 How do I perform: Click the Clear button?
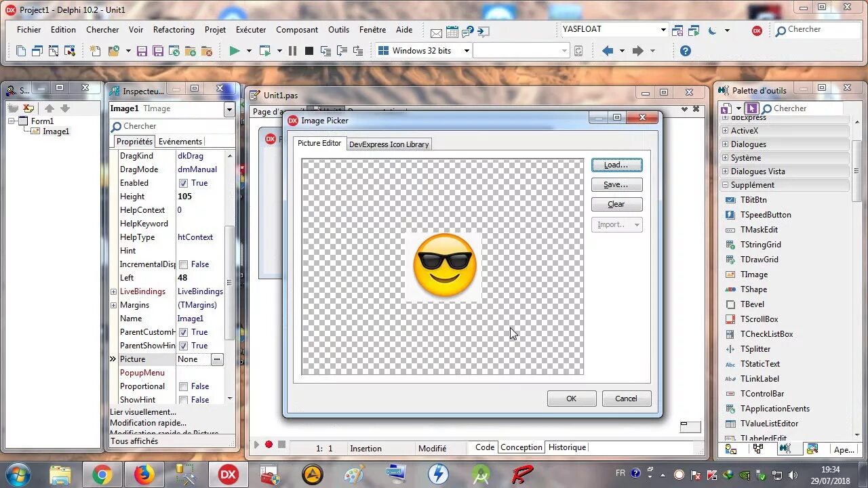click(x=616, y=204)
